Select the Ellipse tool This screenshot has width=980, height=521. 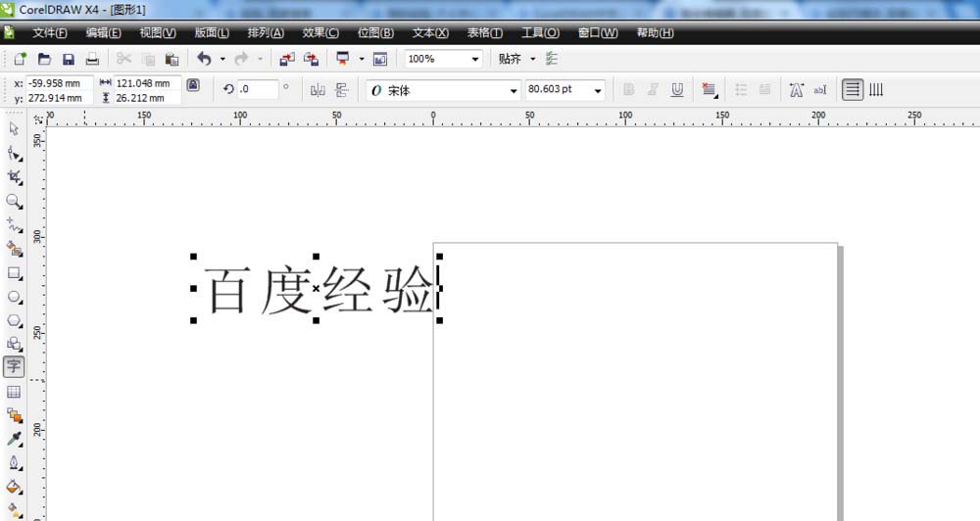(x=14, y=298)
